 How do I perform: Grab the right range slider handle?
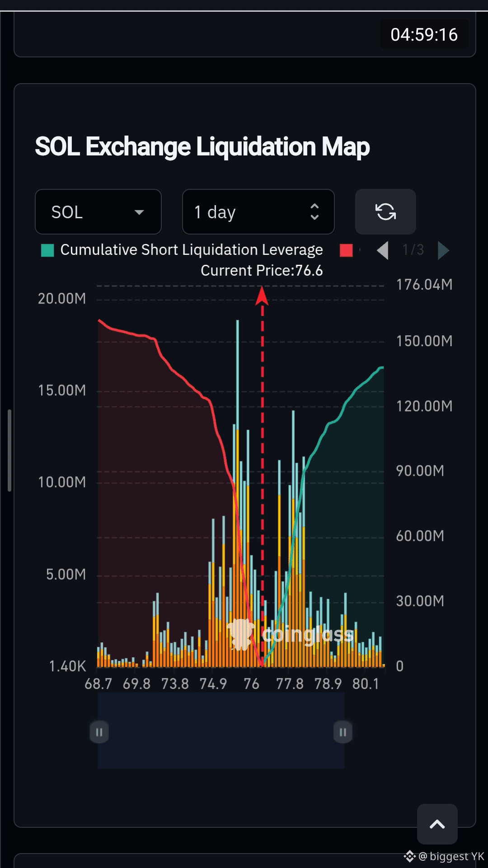click(x=343, y=732)
